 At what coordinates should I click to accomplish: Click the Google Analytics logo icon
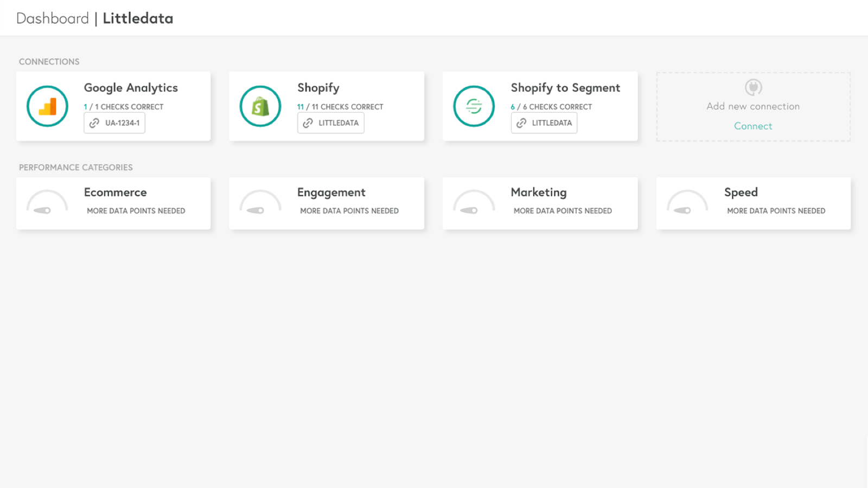47,106
